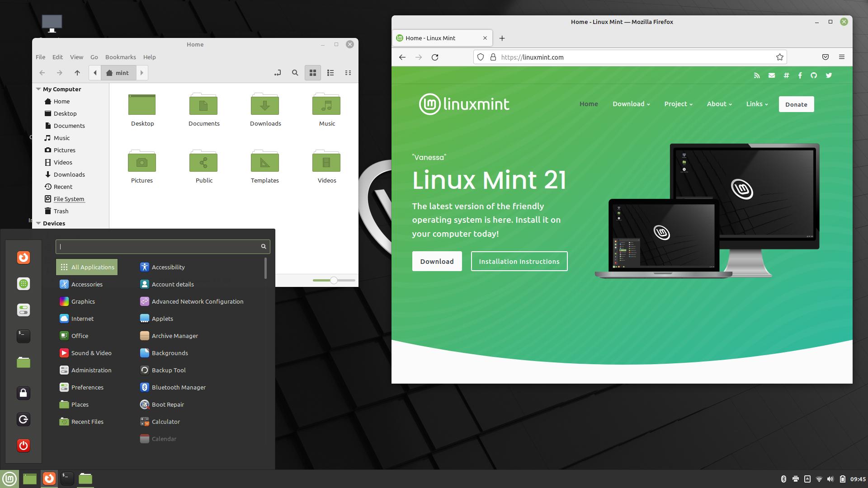Expand the Links dropdown on website nav
Image resolution: width=868 pixels, height=488 pixels.
757,104
